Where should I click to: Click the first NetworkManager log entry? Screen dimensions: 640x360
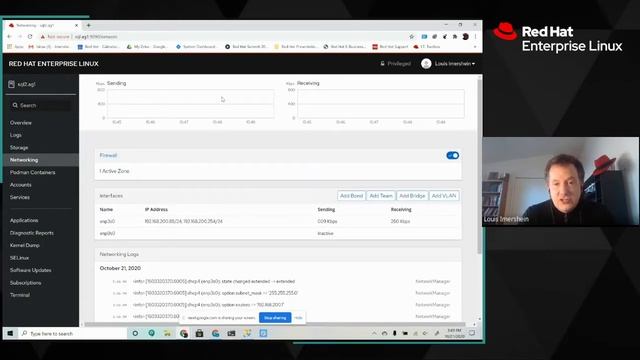[278, 282]
